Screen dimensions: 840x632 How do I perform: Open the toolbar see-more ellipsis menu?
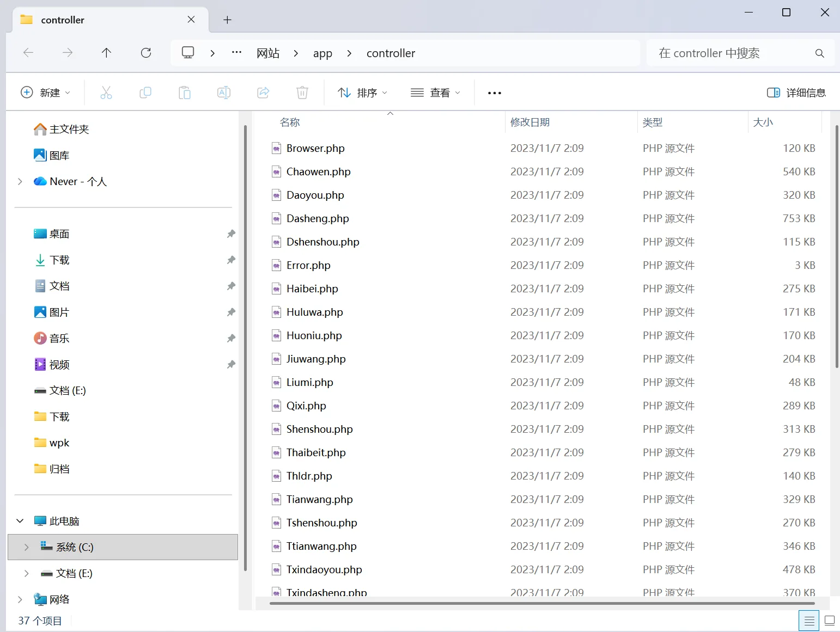click(495, 93)
